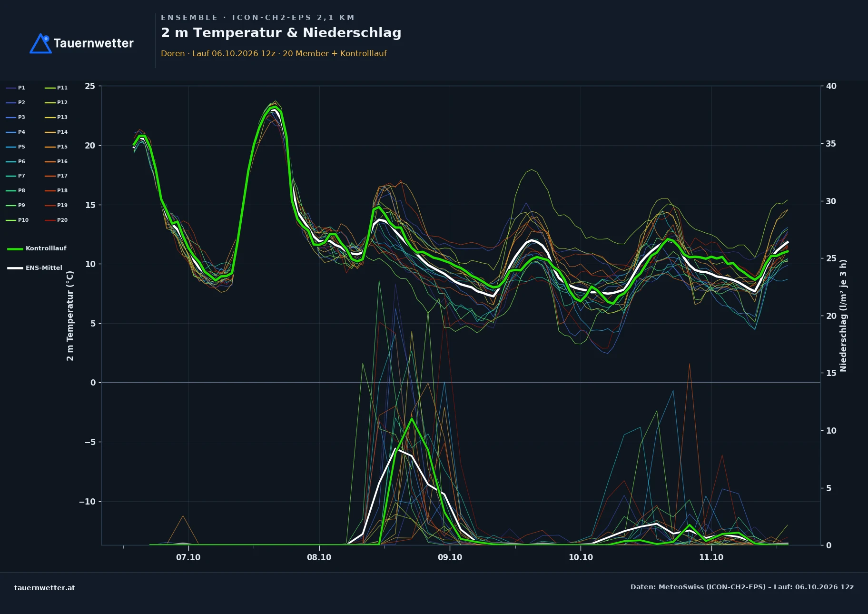Click the 11.10 date tick label
The image size is (868, 614).
(711, 557)
